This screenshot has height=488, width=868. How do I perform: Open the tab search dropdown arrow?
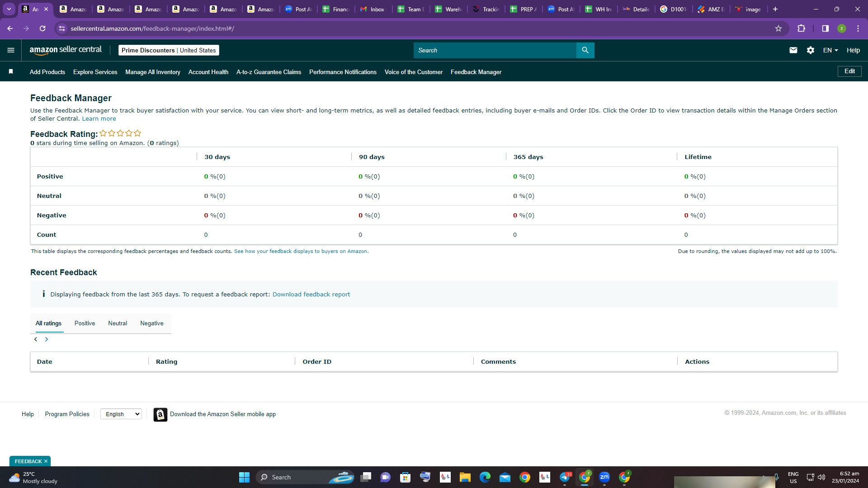(x=9, y=9)
